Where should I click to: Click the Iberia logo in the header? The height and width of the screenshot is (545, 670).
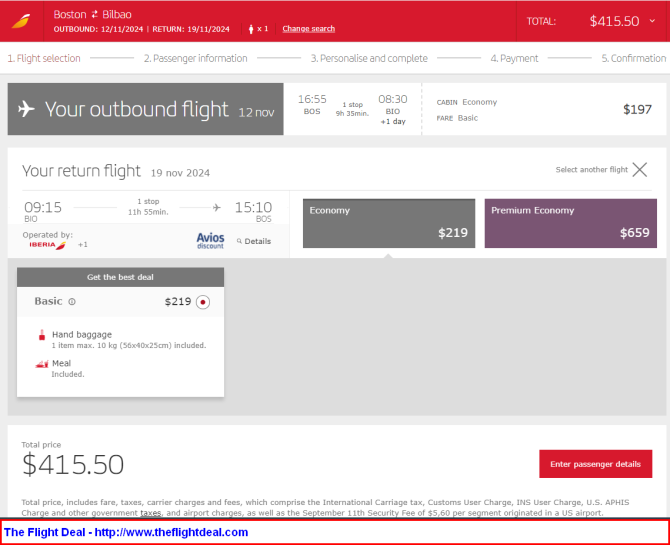tap(21, 21)
